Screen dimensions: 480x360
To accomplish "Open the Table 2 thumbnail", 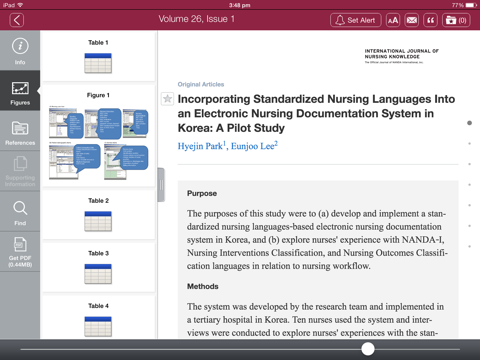I will click(x=98, y=221).
